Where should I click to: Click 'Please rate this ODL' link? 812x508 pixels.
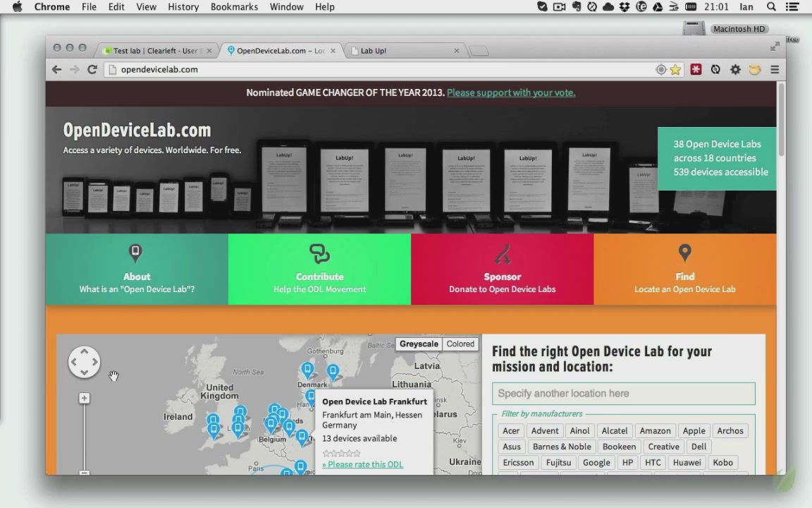362,464
